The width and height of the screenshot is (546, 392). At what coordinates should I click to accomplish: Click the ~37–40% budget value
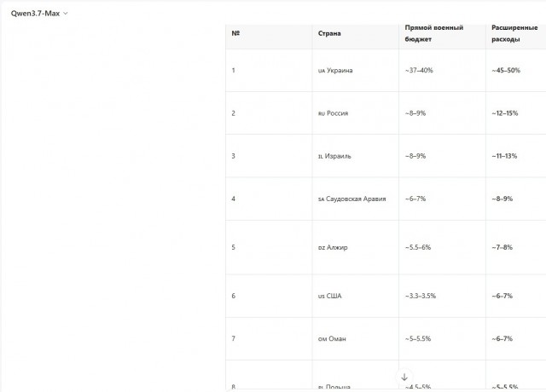tap(419, 70)
